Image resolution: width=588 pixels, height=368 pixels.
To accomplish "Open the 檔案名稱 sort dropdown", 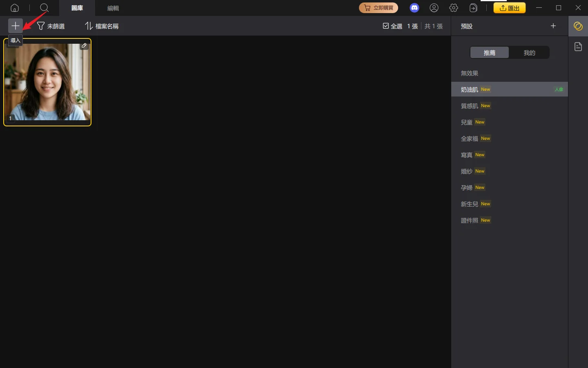I will [x=102, y=26].
